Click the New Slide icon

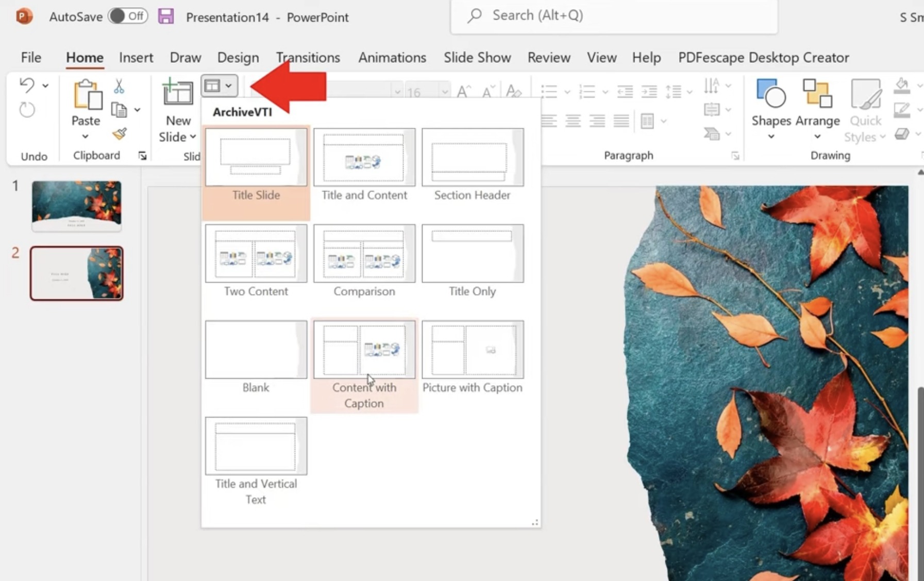177,92
